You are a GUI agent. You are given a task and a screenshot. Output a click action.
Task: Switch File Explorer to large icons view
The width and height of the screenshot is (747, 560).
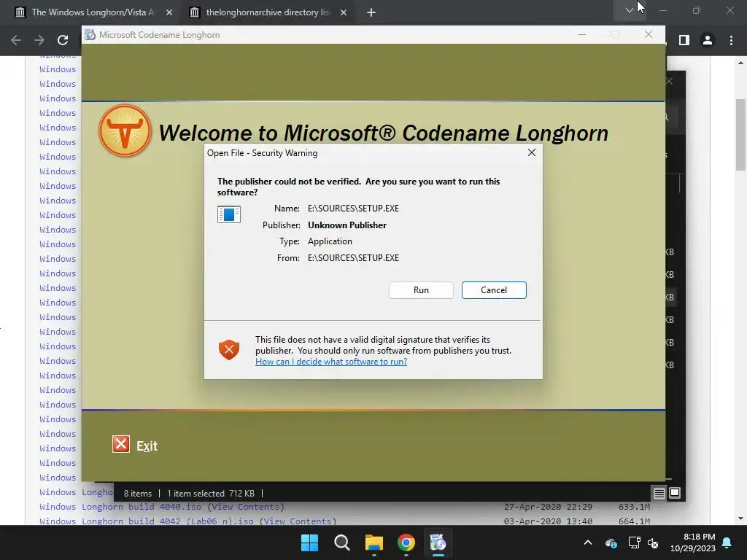675,493
